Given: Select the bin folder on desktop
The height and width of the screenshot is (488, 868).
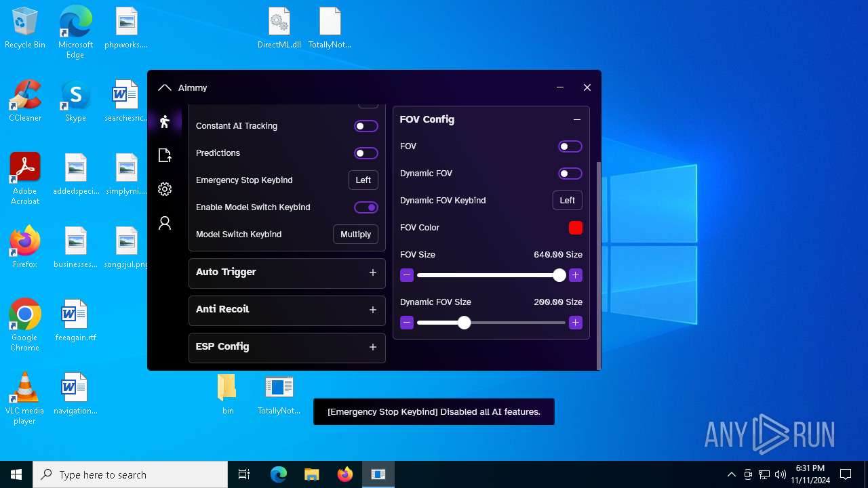Looking at the screenshot, I should tap(228, 394).
